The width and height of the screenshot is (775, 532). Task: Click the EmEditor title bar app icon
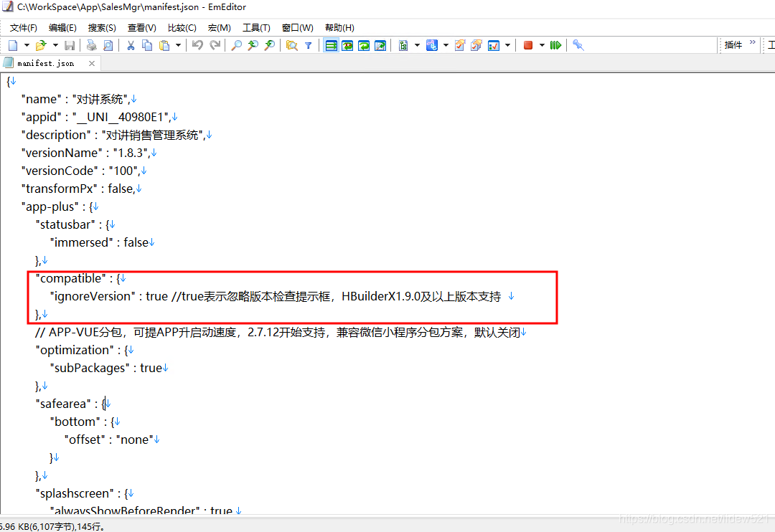point(7,7)
